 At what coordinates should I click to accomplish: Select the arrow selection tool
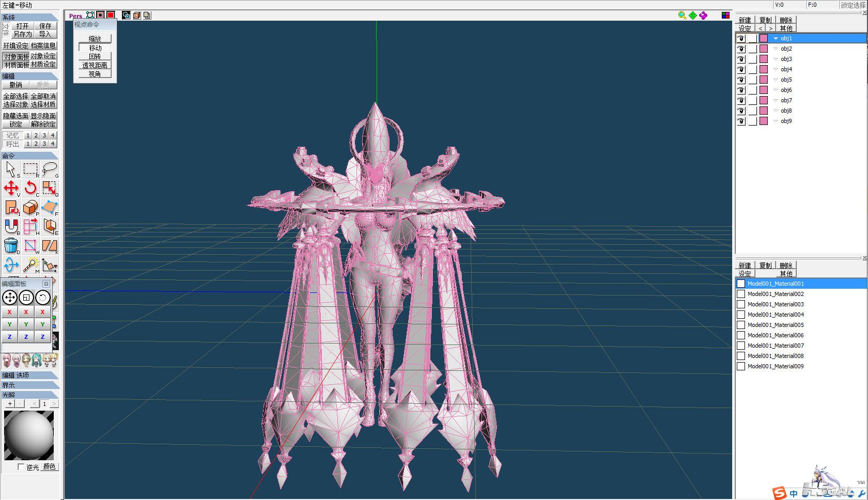11,169
